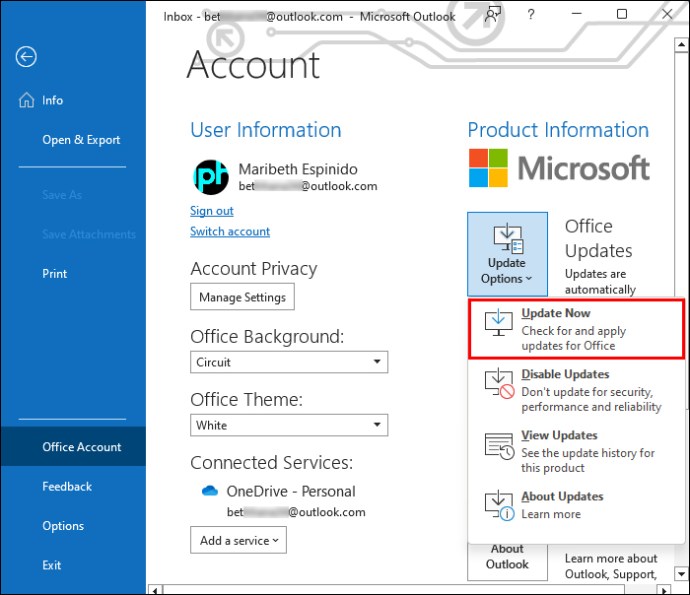
Task: Click the About Outlook button
Action: (507, 557)
